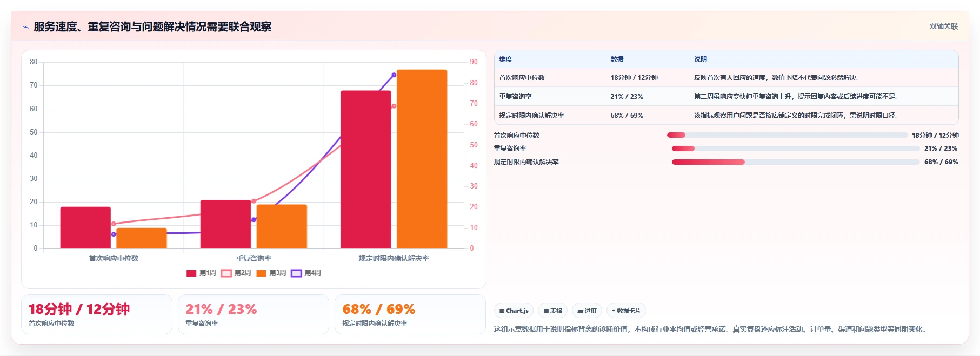
Task: Click the orange bar above 重复咨询率 in the chart
Action: coord(282,226)
